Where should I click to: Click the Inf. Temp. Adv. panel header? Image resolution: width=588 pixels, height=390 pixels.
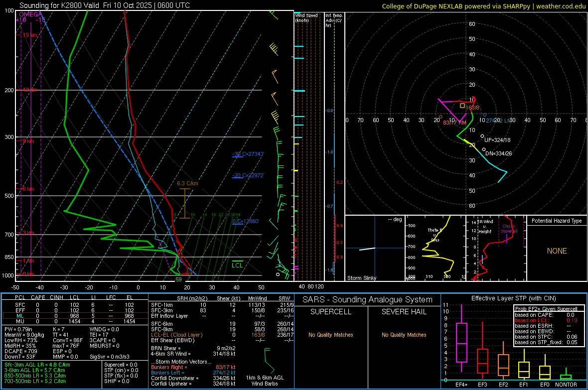(x=334, y=20)
